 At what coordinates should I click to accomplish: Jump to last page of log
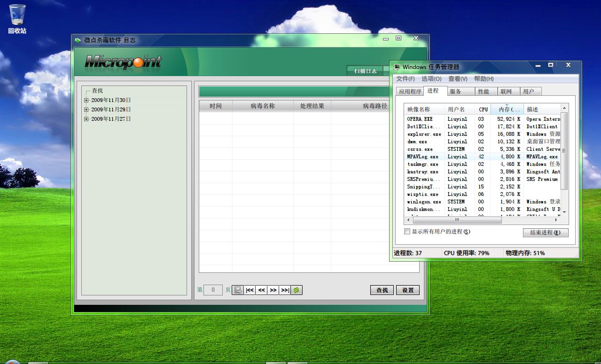[x=285, y=290]
